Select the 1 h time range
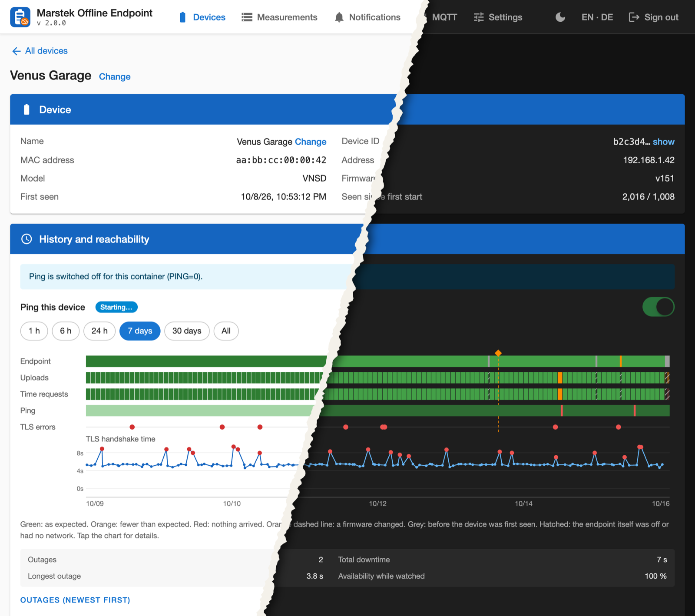This screenshot has height=616, width=695. pos(34,331)
